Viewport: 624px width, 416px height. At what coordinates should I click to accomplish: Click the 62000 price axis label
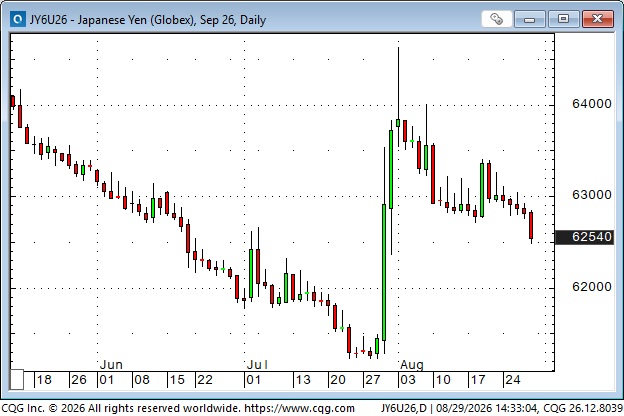pos(591,287)
